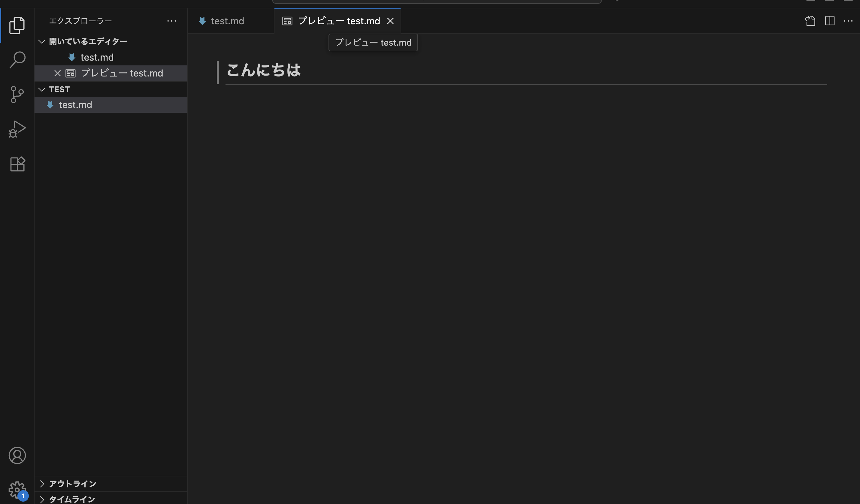Switch to the test.md editor tab
860x504 pixels.
(x=227, y=21)
